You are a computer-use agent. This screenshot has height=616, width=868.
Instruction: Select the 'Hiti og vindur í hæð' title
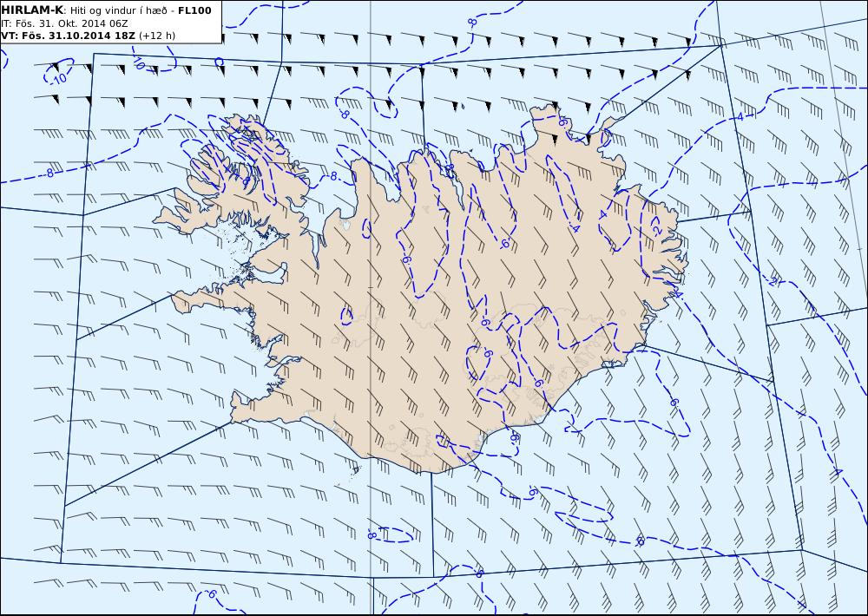(x=118, y=10)
